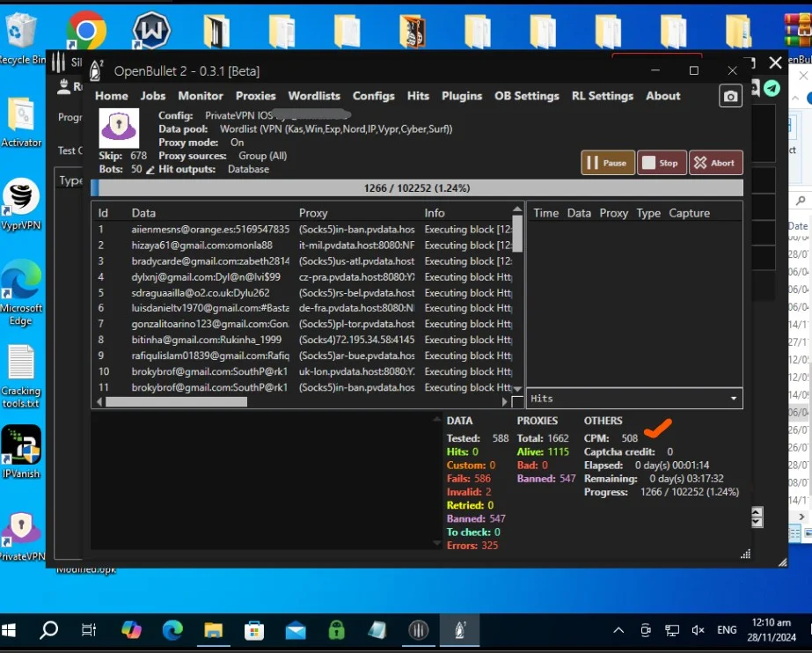
Task: Click the proxies Total: 1662 stat
Action: tap(543, 438)
